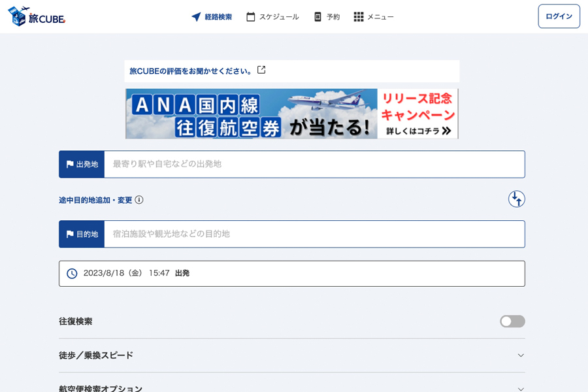Open the ANA国内線 campaign banner
Image resolution: width=588 pixels, height=392 pixels.
(x=292, y=114)
